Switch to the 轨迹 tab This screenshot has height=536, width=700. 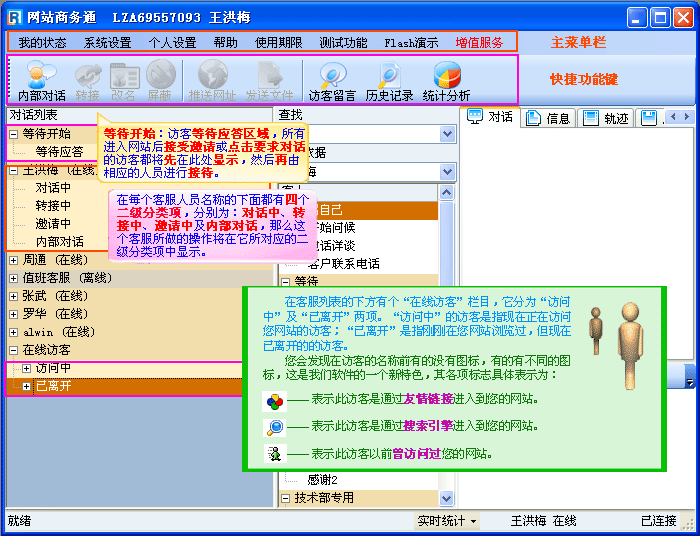(607, 118)
